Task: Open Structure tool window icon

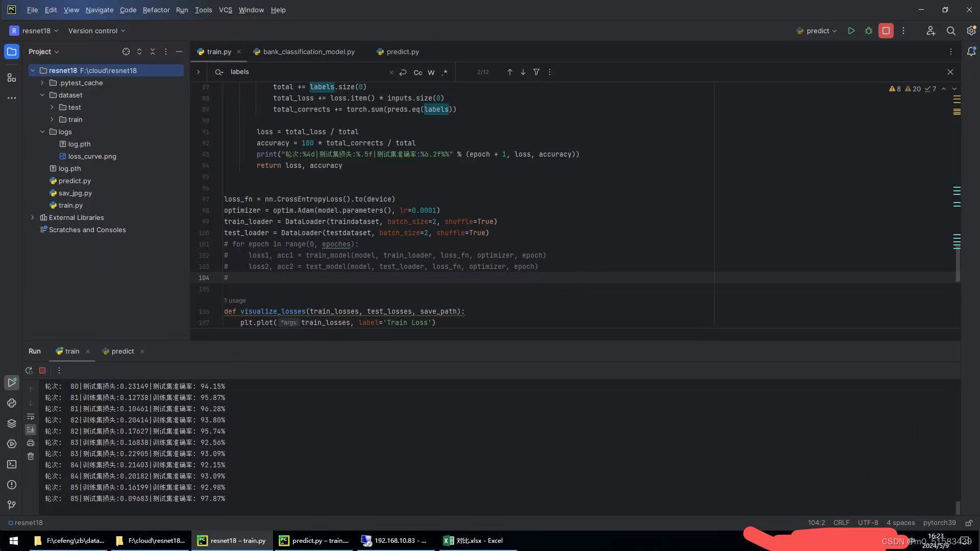Action: (x=11, y=78)
